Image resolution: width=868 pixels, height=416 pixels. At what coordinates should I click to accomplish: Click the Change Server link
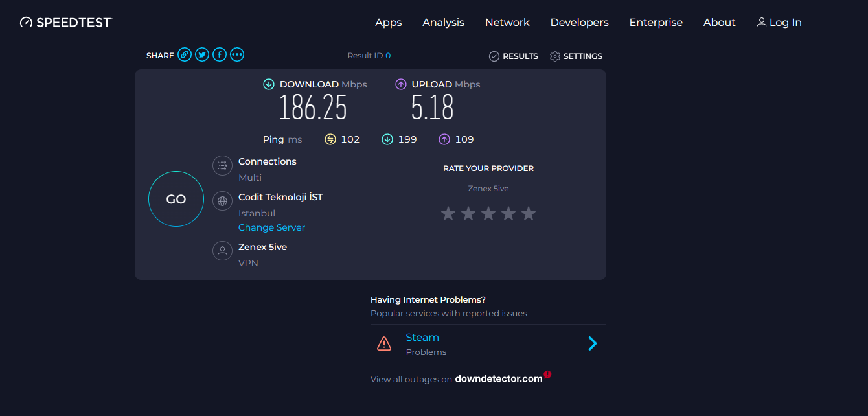pos(271,227)
